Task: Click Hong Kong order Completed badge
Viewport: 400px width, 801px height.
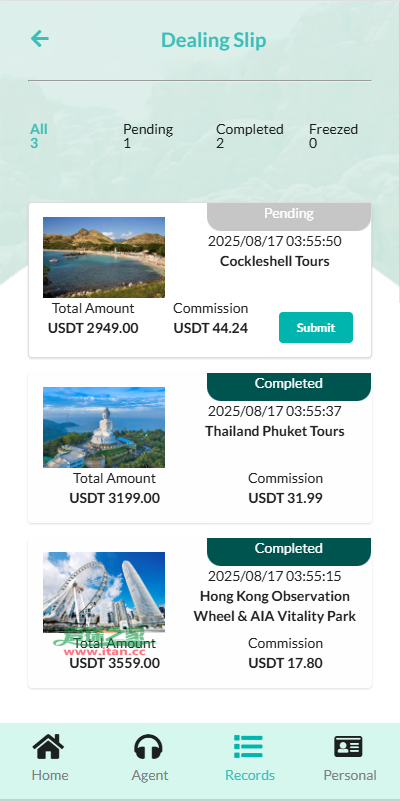Action: pyautogui.click(x=289, y=552)
